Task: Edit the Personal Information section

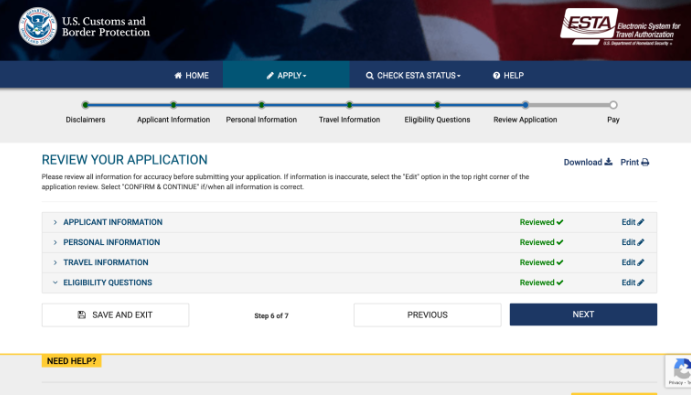Action: click(x=633, y=242)
